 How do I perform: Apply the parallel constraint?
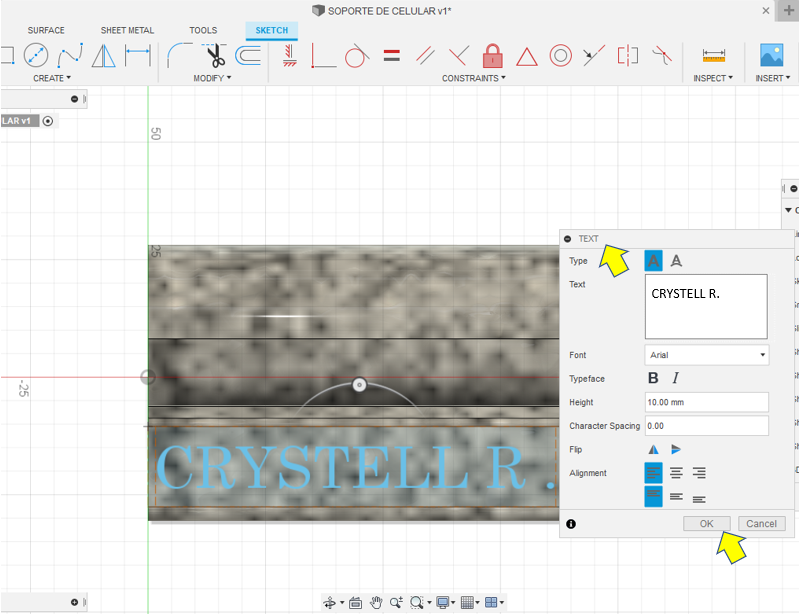424,56
